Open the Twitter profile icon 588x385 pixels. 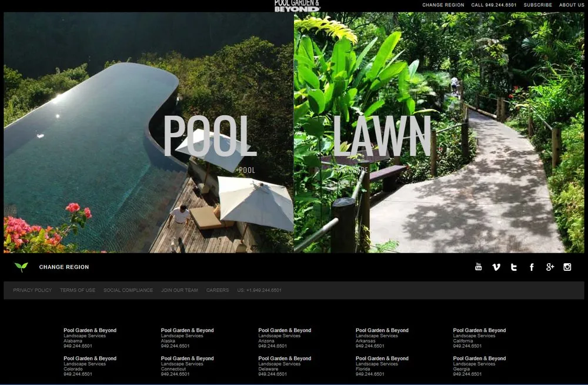513,266
